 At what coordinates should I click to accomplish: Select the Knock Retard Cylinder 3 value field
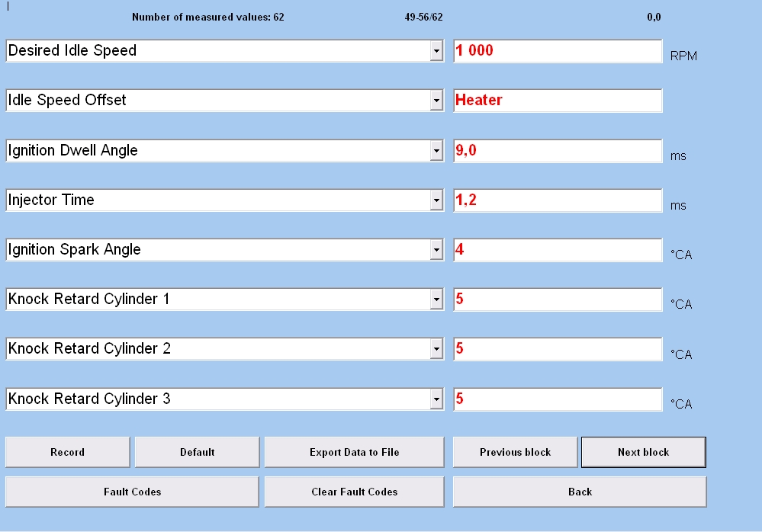558,399
